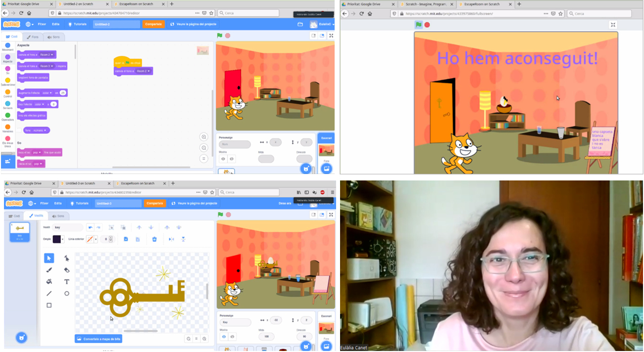Select the key costume thumbnail in Untitled-3
Image resolution: width=644 pixels, height=352 pixels.
click(x=20, y=233)
